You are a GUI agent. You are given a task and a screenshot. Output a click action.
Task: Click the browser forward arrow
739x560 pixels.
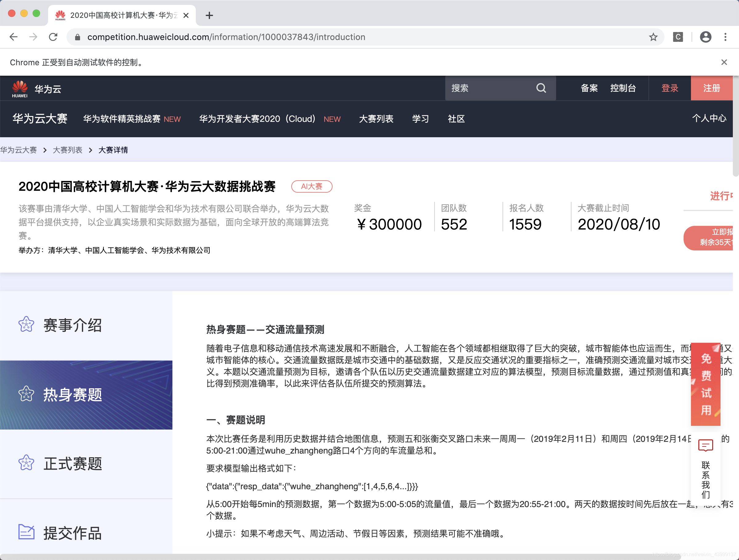click(x=33, y=37)
